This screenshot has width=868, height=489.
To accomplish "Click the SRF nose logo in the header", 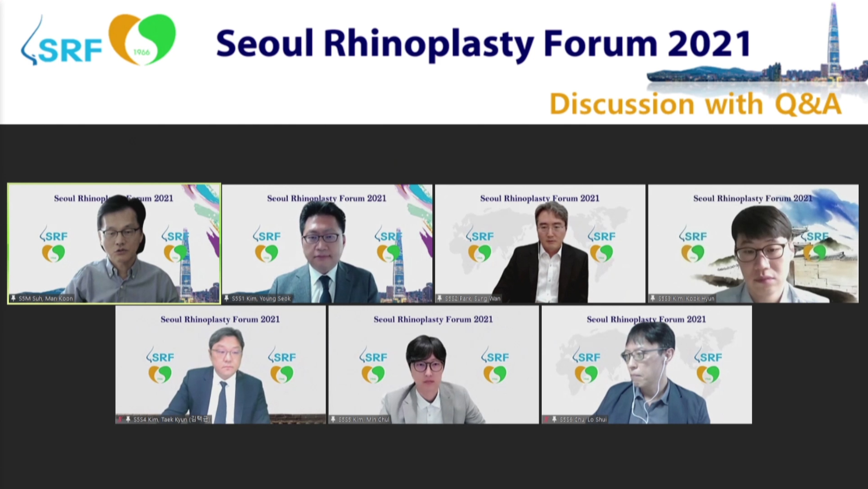I will coord(60,43).
